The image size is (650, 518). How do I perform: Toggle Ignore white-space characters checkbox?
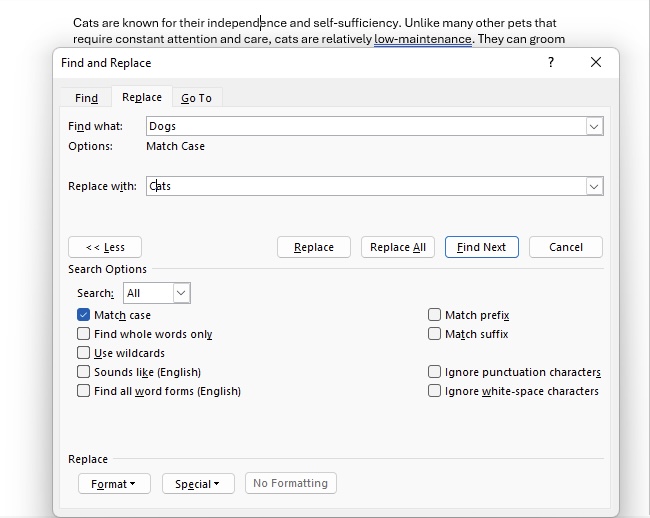point(434,391)
